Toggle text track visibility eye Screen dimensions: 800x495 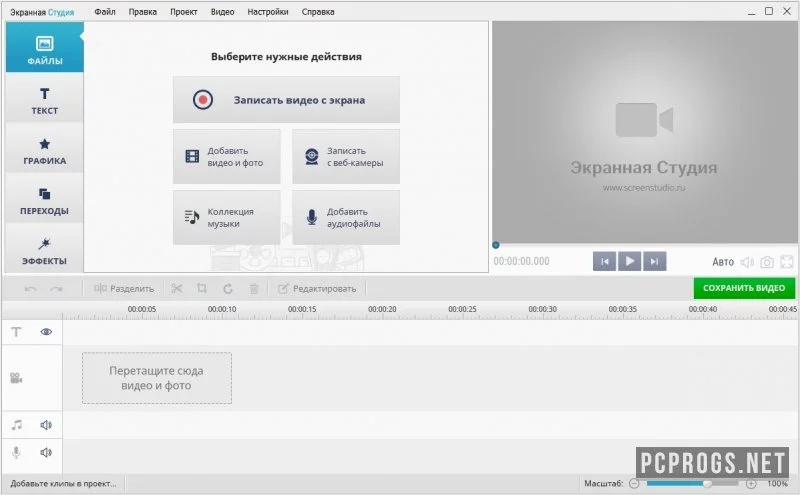pyautogui.click(x=46, y=332)
